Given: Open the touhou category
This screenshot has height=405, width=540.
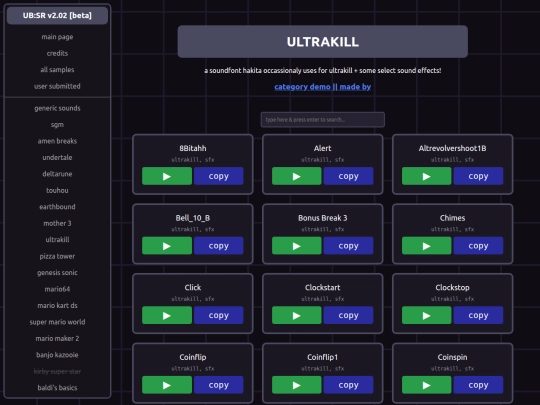Looking at the screenshot, I should coord(57,190).
